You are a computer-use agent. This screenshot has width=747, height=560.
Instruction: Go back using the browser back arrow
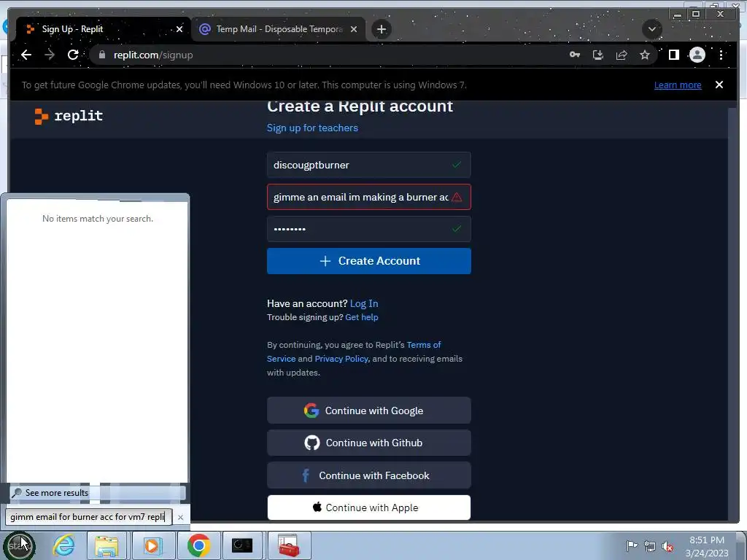pos(26,55)
